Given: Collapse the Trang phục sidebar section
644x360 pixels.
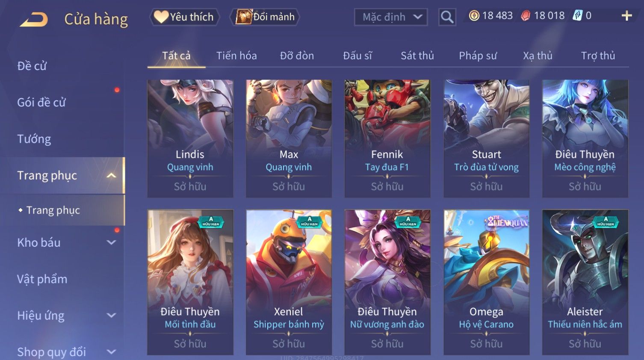Looking at the screenshot, I should (x=111, y=175).
